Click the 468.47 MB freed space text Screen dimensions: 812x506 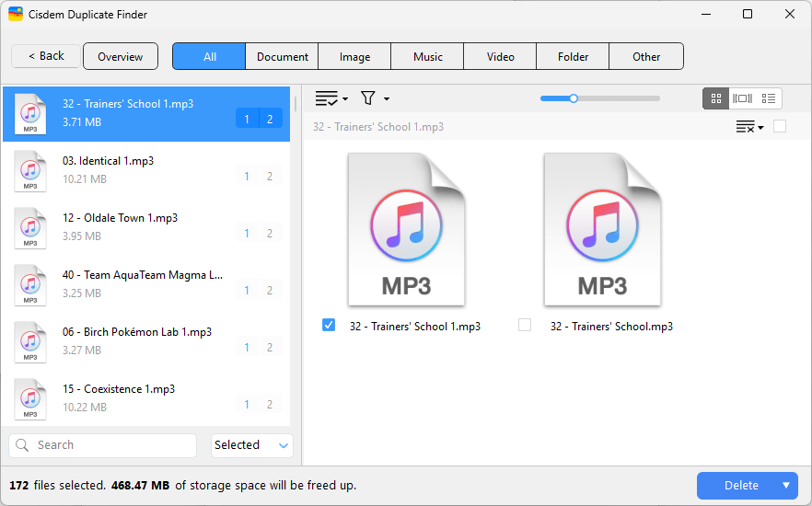pos(140,486)
